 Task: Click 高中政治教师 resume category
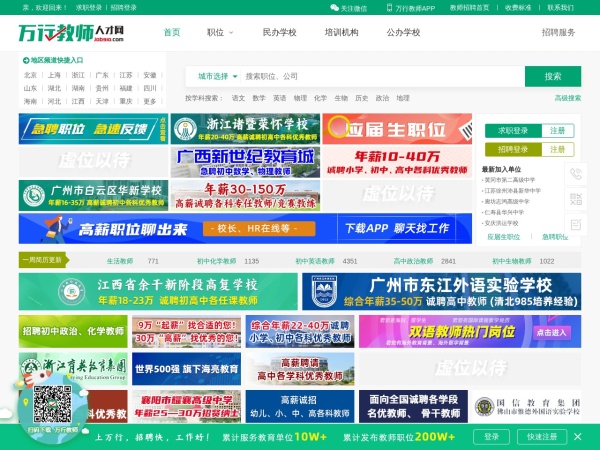pyautogui.click(x=413, y=261)
